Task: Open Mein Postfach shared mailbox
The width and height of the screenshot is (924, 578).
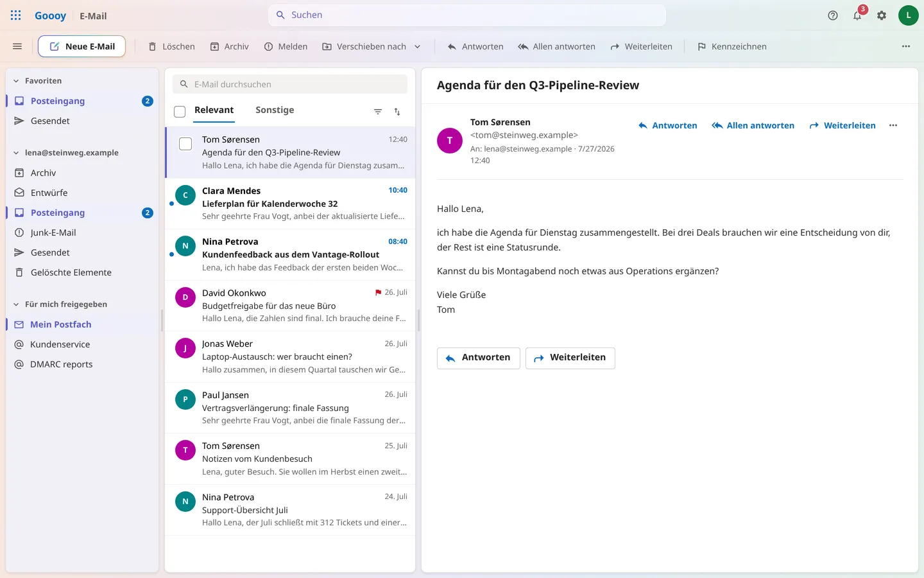Action: coord(82,324)
